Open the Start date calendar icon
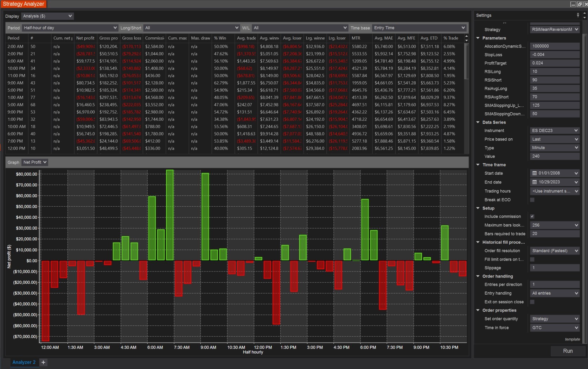Screen dimensions: 588x369 tap(535, 173)
